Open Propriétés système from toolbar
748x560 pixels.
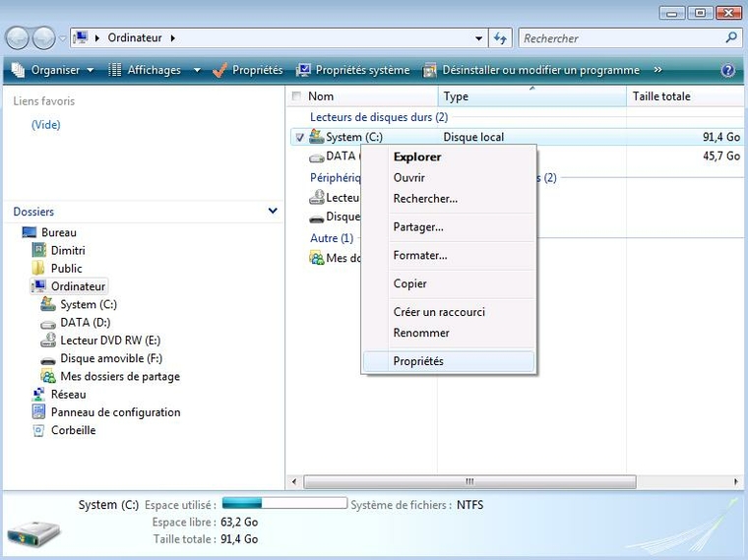pyautogui.click(x=353, y=70)
